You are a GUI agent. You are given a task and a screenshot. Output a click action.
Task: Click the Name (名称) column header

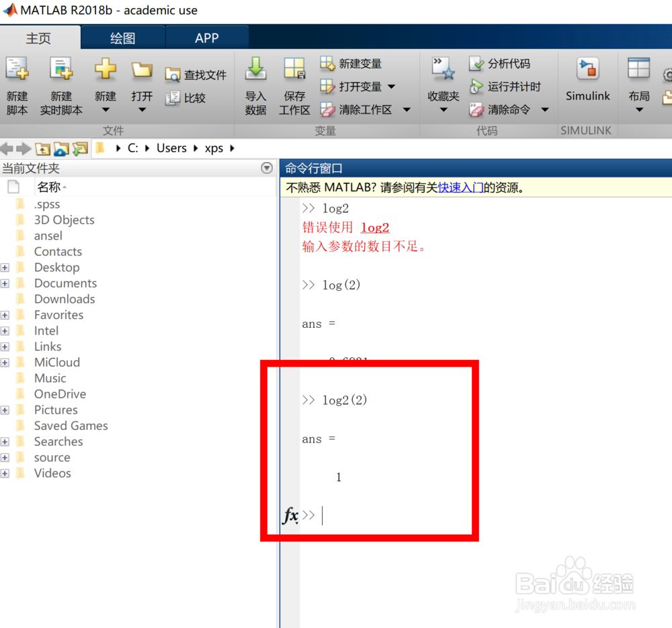click(x=49, y=187)
